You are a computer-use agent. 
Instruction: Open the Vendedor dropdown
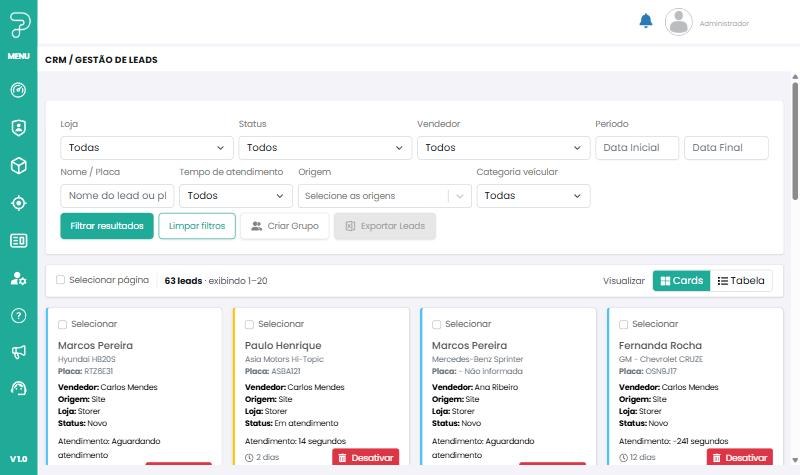(x=503, y=147)
